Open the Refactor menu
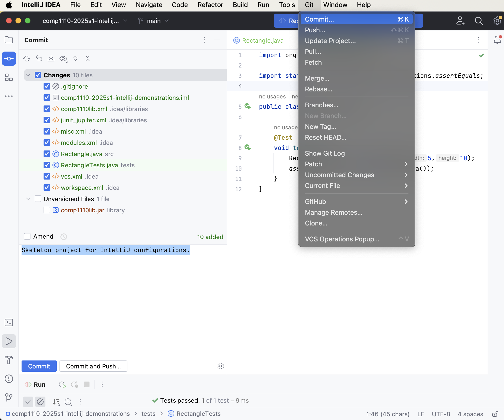Viewport: 504px width, 420px height. coord(210,5)
